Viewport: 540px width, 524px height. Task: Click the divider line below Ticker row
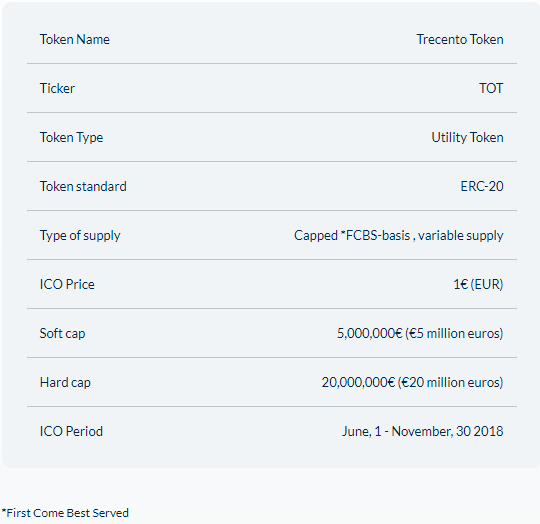point(272,112)
